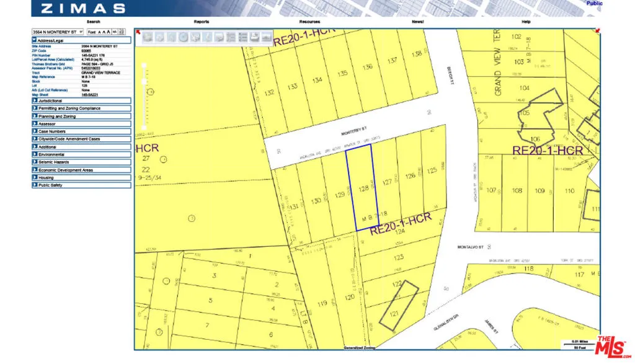Expand the Jurisdictional section
Screen dimensions: 635x364
point(81,100)
